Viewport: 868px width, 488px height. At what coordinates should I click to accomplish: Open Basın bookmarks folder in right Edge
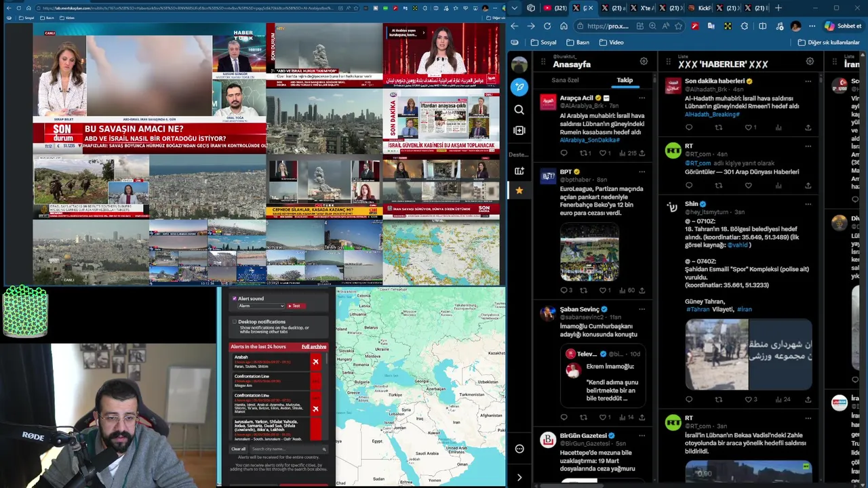click(577, 42)
